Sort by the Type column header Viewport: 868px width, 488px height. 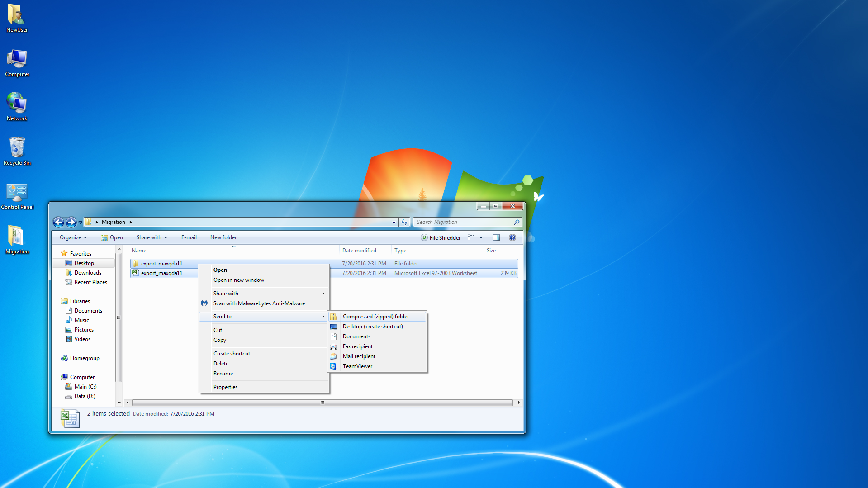point(437,251)
